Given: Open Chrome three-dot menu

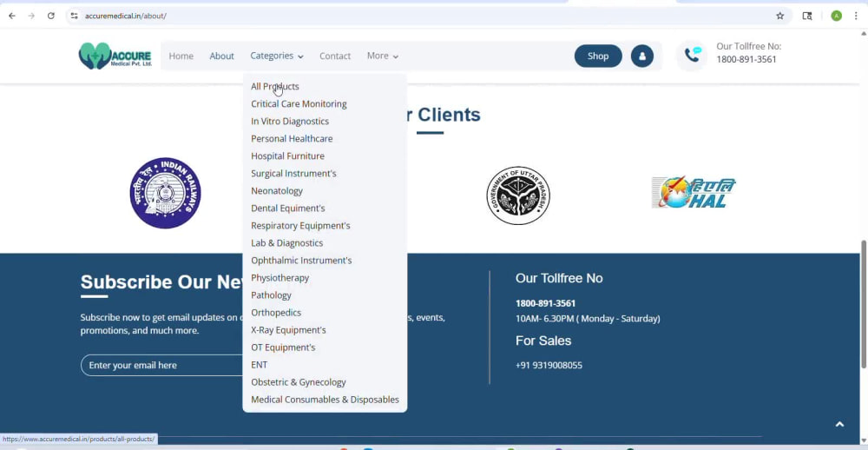Looking at the screenshot, I should (856, 16).
